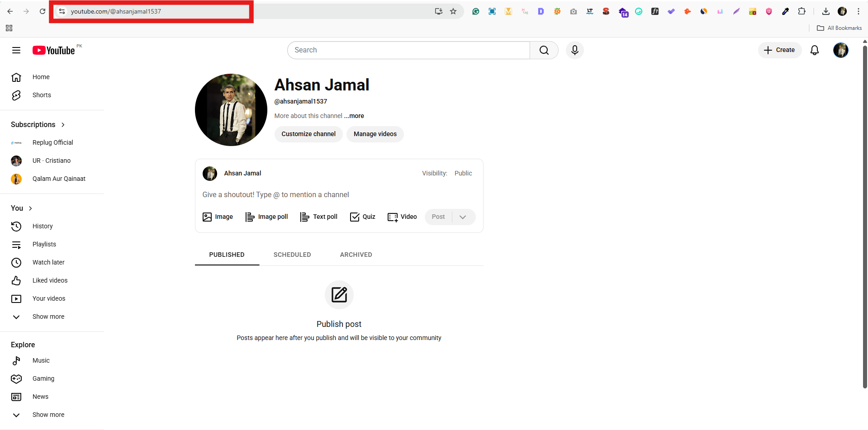Expand the Subscriptions section
The width and height of the screenshot is (868, 430).
(x=62, y=124)
